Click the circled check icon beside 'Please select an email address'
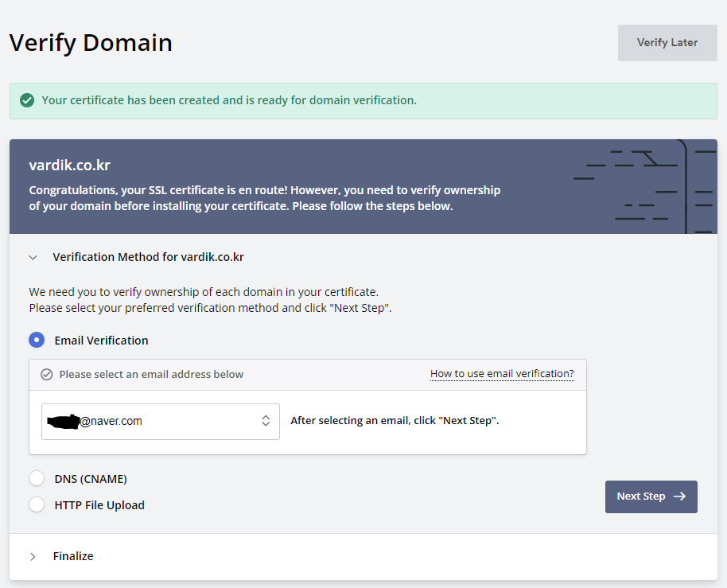Image resolution: width=727 pixels, height=588 pixels. pos(46,374)
